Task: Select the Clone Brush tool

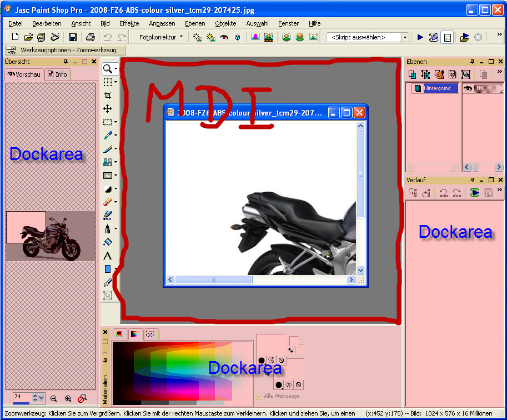Action: [108, 162]
